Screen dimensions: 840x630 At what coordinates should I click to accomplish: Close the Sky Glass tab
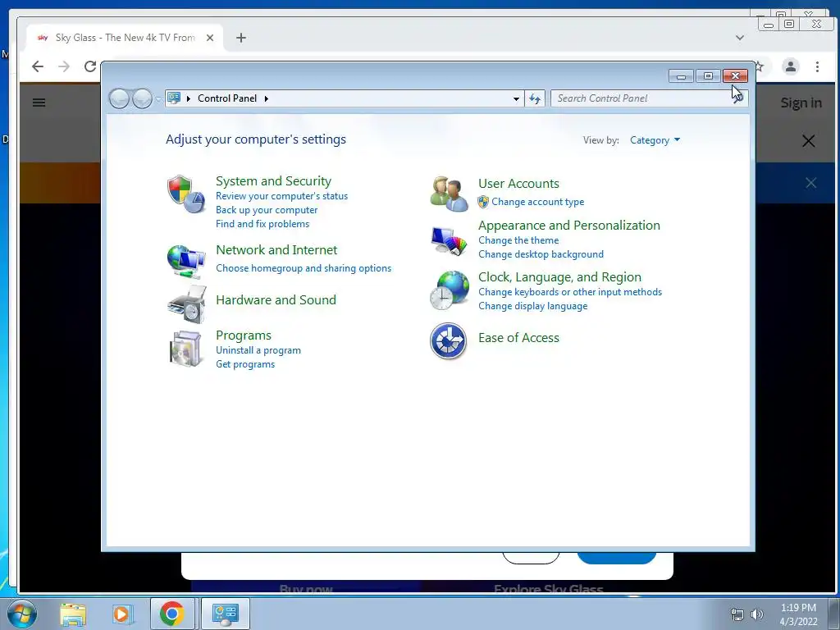click(210, 38)
